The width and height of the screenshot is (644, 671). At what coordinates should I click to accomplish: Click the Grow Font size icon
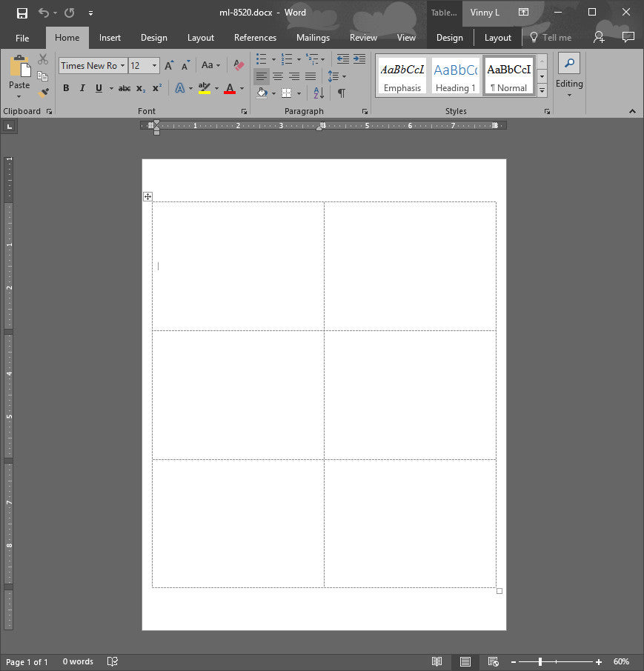(x=169, y=65)
